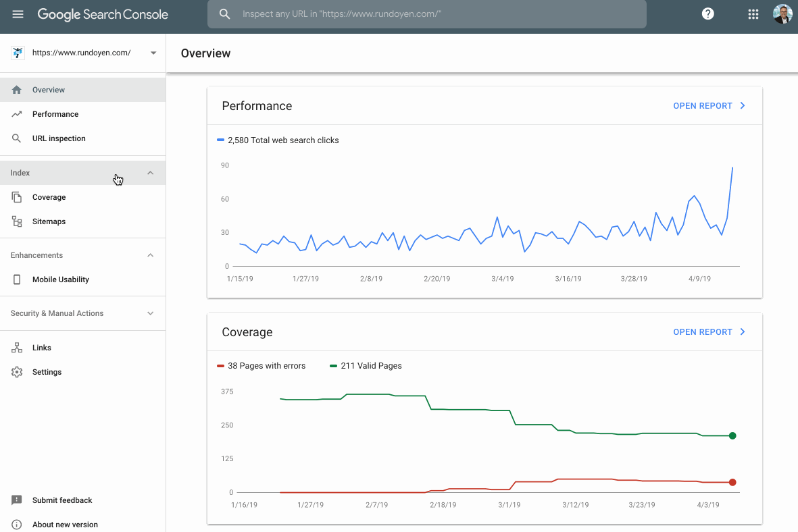The image size is (798, 532).
Task: Toggle the Total web search clicks legend
Action: [277, 140]
